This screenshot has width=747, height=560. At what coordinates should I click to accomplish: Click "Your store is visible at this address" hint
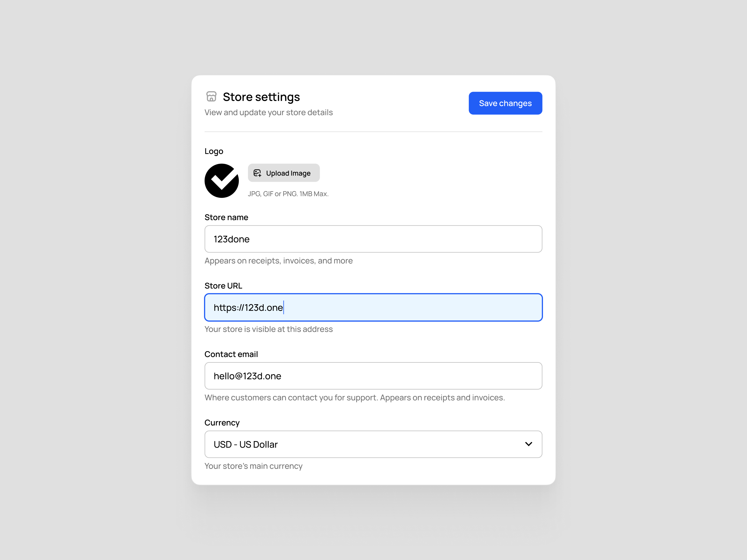tap(268, 329)
